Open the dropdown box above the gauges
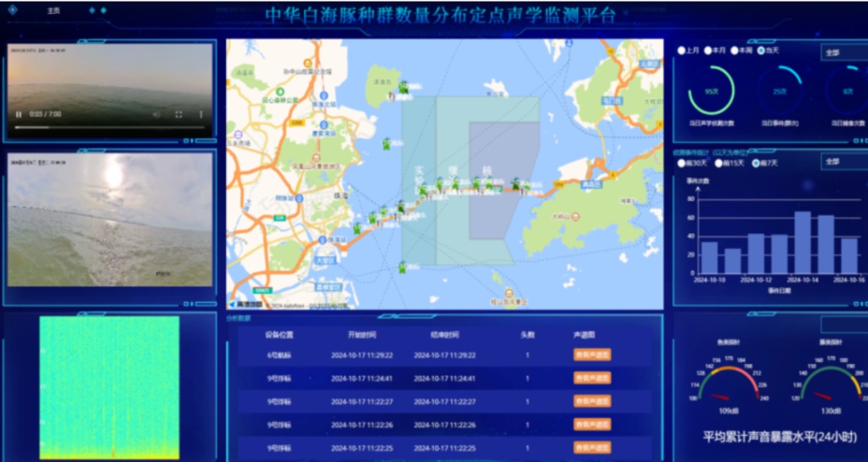The image size is (868, 462). (843, 324)
